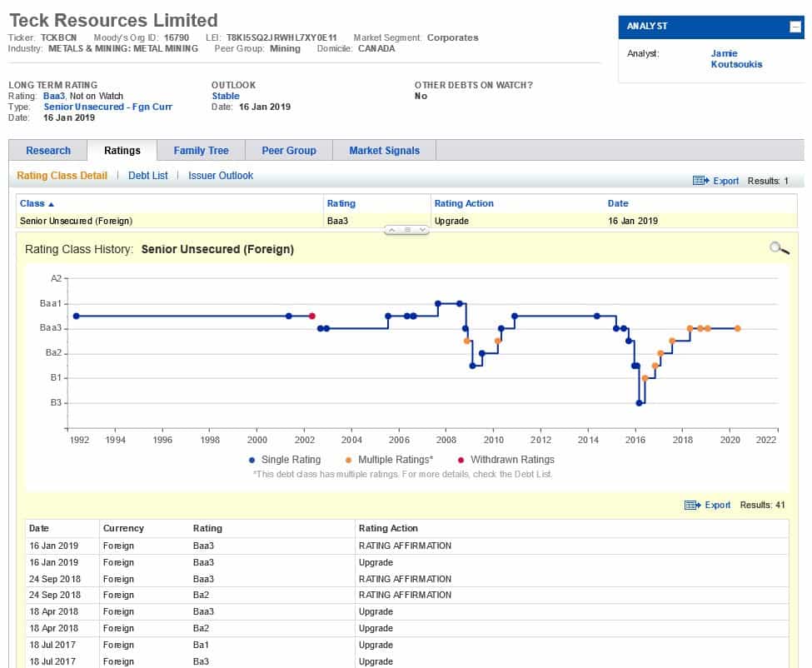This screenshot has width=812, height=668.
Task: Select the Ratings tab
Action: pyautogui.click(x=122, y=151)
